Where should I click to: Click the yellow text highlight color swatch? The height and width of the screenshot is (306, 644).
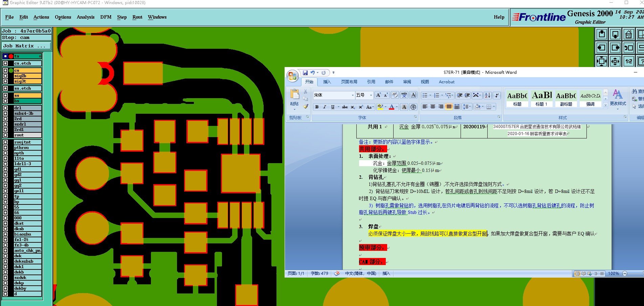[x=380, y=107]
